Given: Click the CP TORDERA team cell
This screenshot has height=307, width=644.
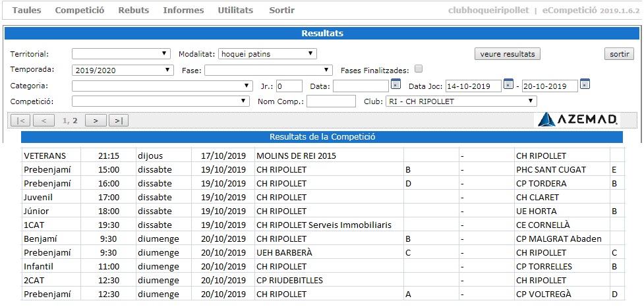Looking at the screenshot, I should tap(562, 183).
